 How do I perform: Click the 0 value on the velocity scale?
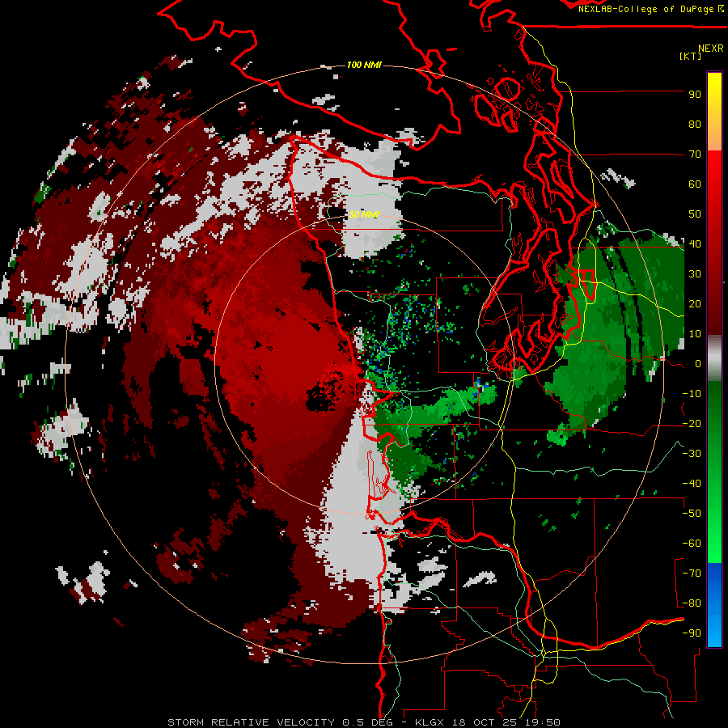698,363
